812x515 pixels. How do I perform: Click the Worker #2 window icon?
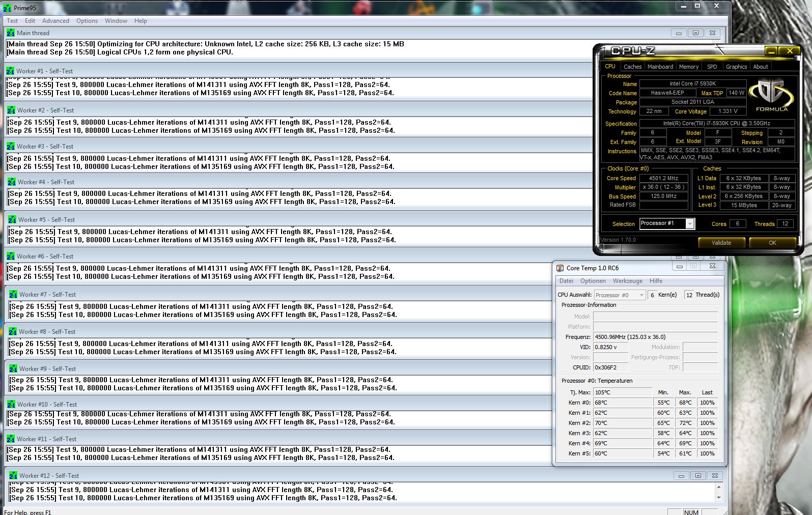[11, 110]
